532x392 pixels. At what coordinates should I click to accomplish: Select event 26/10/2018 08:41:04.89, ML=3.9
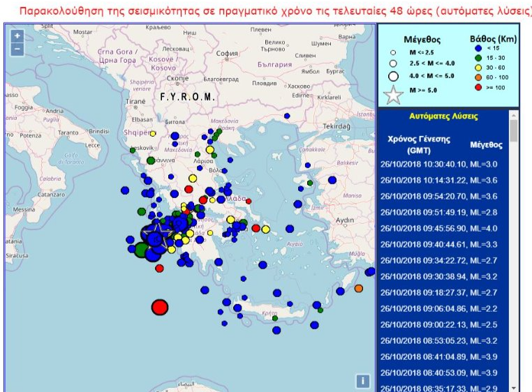(x=438, y=356)
